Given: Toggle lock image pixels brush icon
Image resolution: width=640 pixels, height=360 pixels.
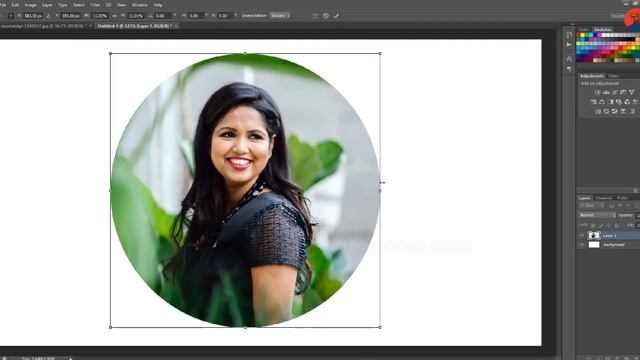Looking at the screenshot, I should tap(600, 226).
